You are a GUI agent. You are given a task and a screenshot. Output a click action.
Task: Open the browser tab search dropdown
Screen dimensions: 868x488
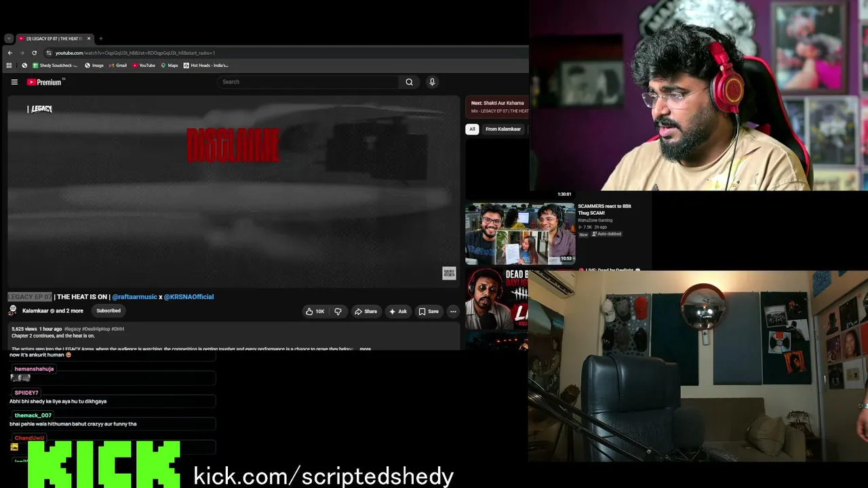pos(9,39)
